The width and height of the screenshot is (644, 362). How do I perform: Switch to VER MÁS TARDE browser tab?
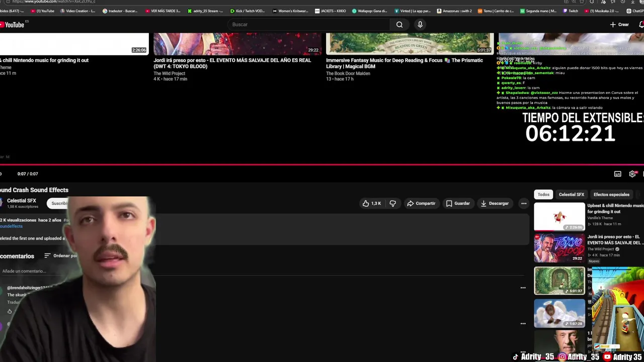click(x=163, y=11)
